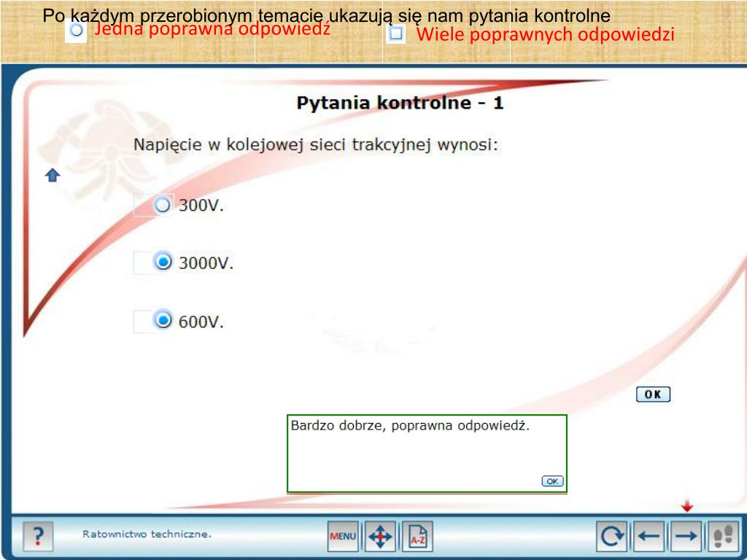Open the A-Z glossary icon

(x=418, y=536)
